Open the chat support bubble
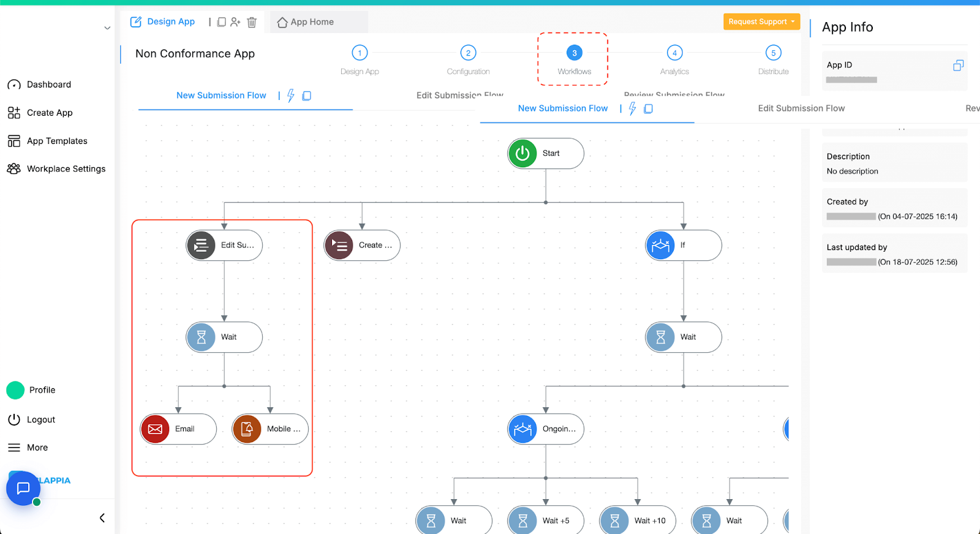980x534 pixels. 23,488
